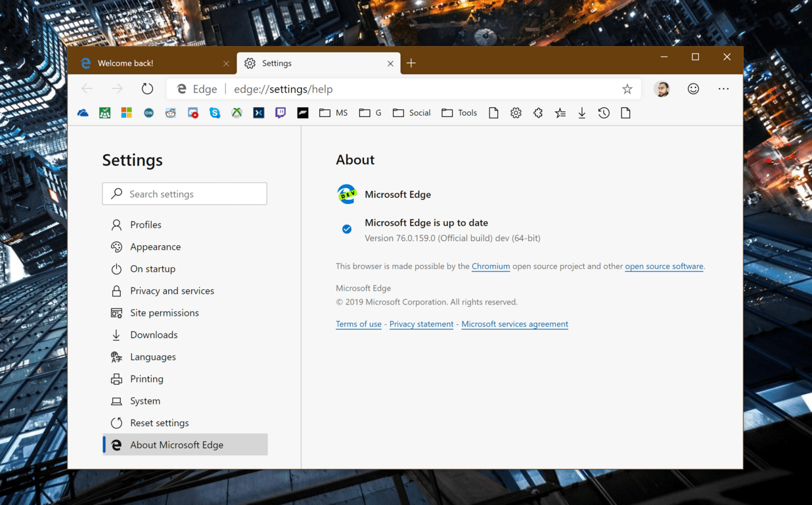
Task: Select the Settings tab
Action: point(318,63)
